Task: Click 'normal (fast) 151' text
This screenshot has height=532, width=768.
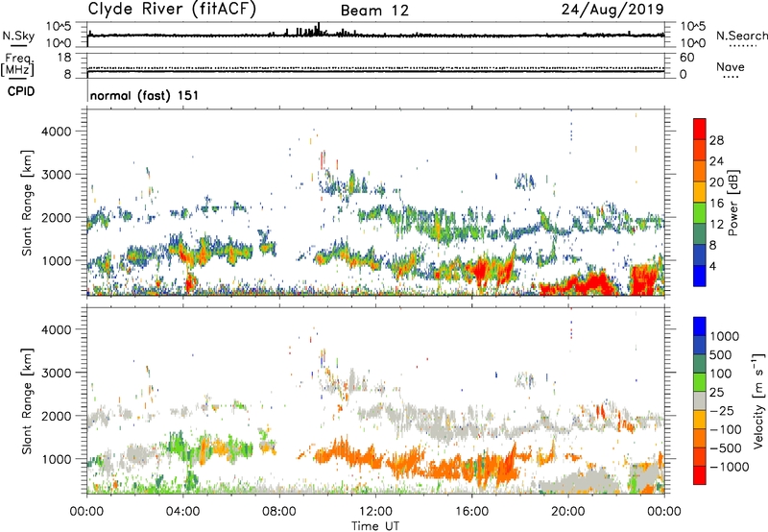Action: click(145, 95)
